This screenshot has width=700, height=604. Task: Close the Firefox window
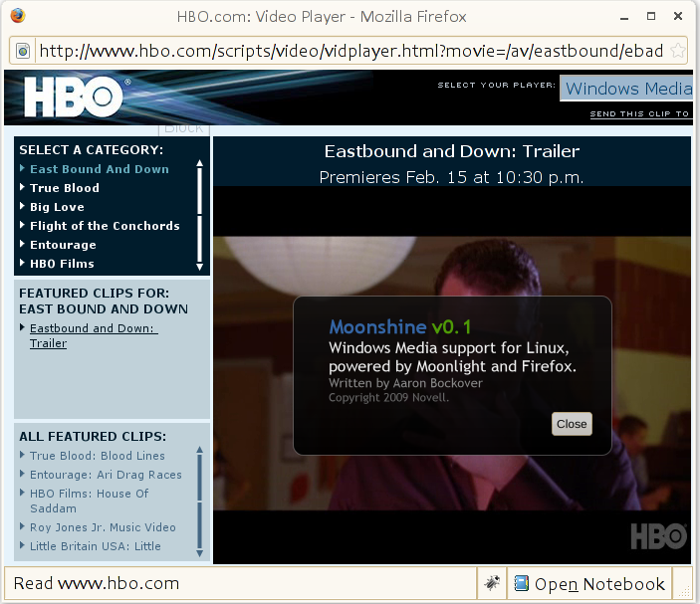678,16
